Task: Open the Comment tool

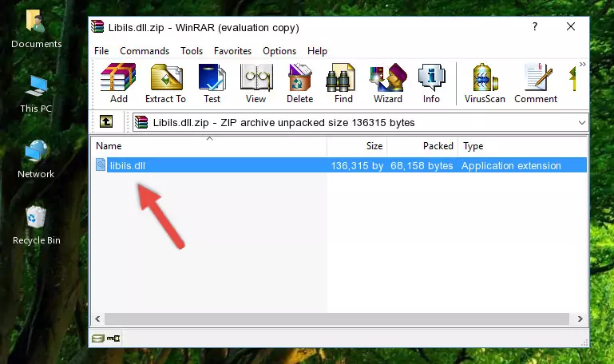Action: coord(536,83)
